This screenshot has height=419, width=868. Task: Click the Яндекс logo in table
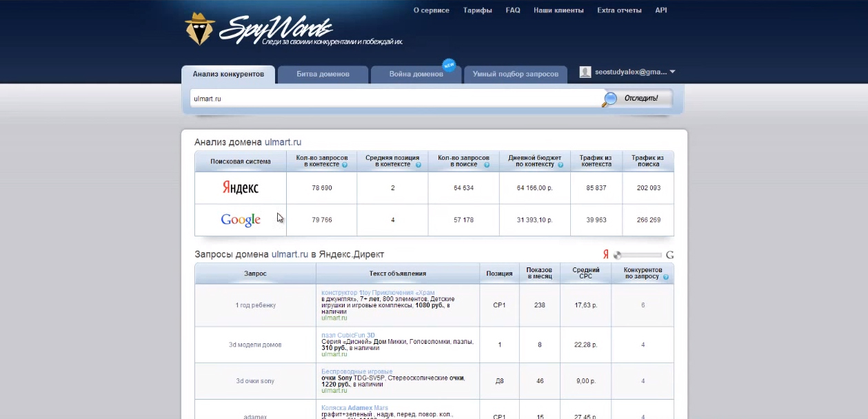pos(240,188)
